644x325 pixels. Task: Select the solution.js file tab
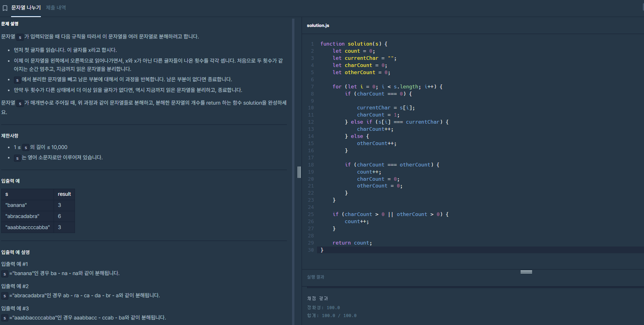[x=318, y=25]
